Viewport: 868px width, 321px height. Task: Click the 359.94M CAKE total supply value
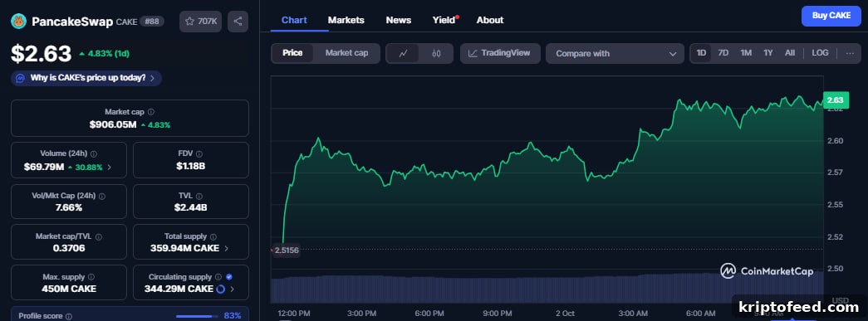(x=185, y=248)
